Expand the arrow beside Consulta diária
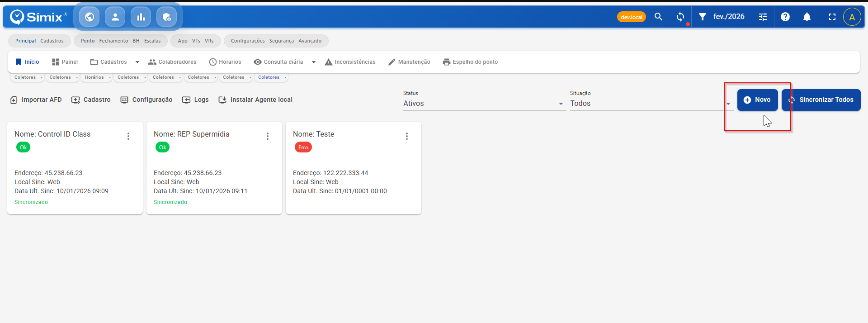The width and height of the screenshot is (868, 323). [314, 62]
